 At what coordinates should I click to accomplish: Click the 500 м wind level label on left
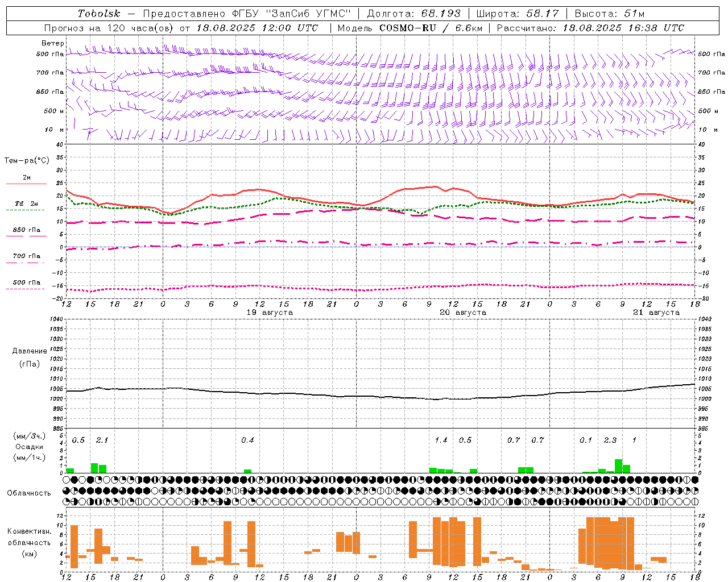pos(54,111)
